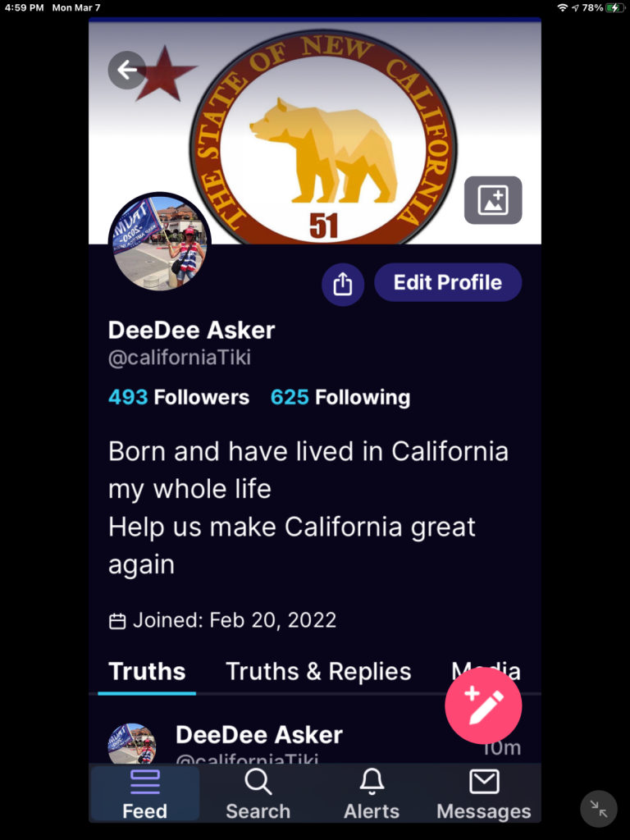View the 625 Following list
The height and width of the screenshot is (840, 630).
pyautogui.click(x=340, y=398)
